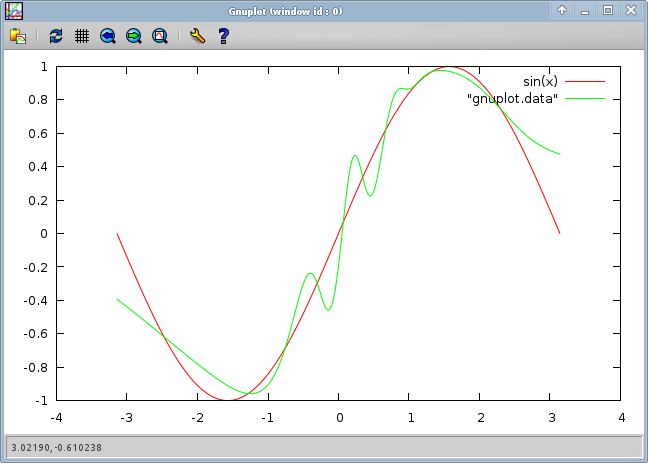Toggle the grid display
Viewport: 648px width, 463px height.
82,36
